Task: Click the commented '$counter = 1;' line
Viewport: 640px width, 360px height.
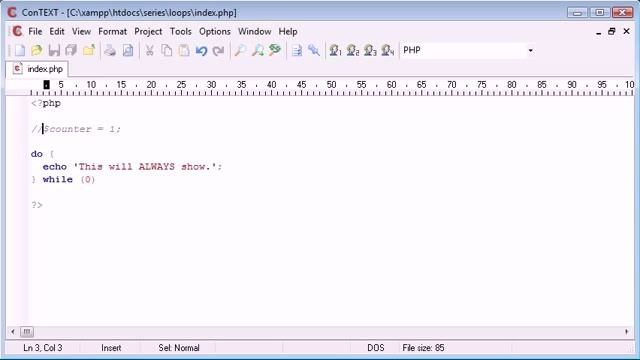Action: pos(76,129)
